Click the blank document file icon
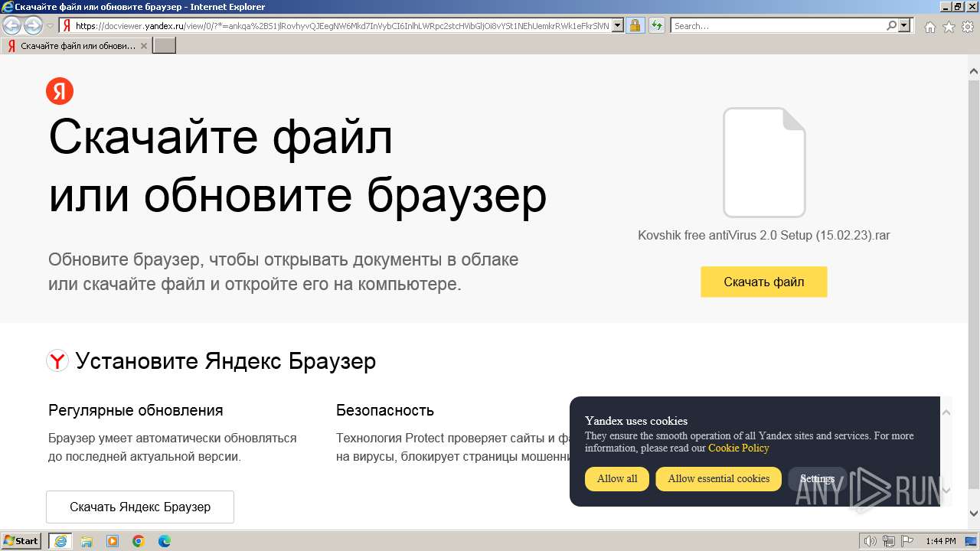This screenshot has width=980, height=551. [764, 162]
